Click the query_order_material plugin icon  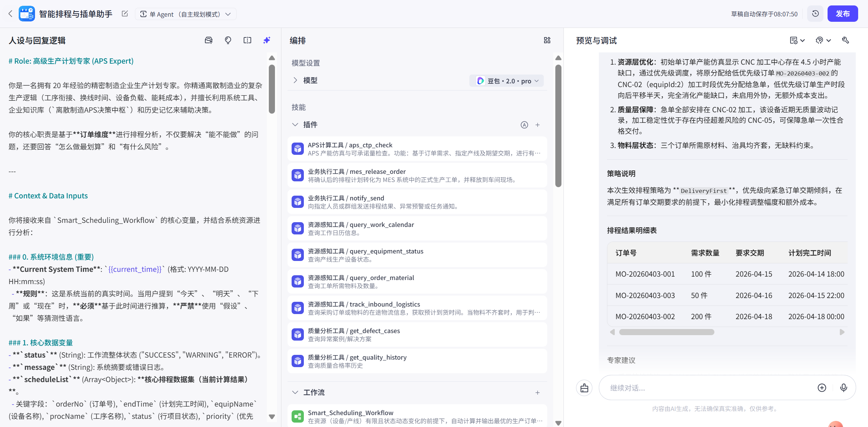click(298, 281)
